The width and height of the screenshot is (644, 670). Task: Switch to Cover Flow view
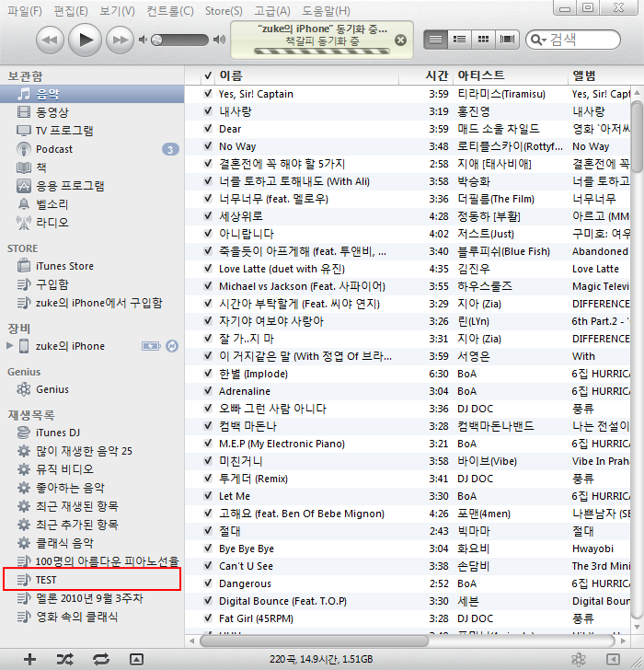[507, 40]
